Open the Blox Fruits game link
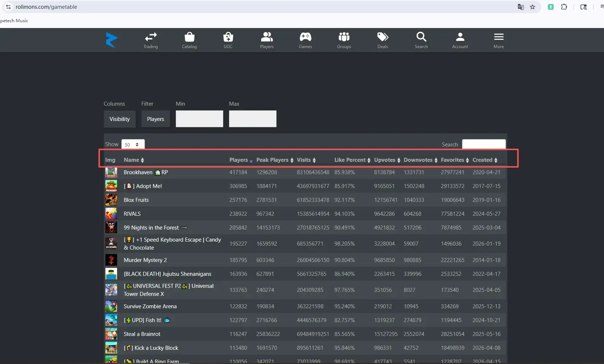 coord(136,200)
